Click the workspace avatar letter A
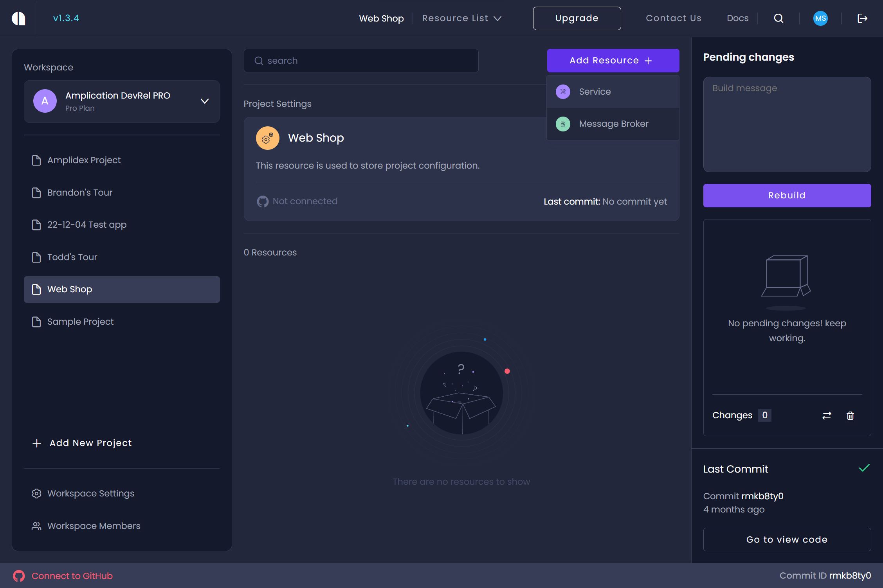 [45, 101]
